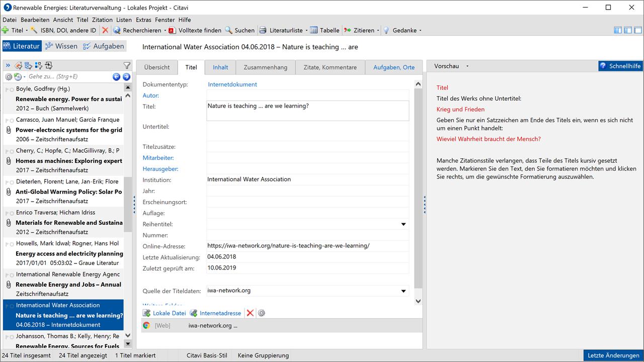Viewport: 644px width, 362px height.
Task: Click the red X delete icon in the main toolbar
Action: (x=105, y=30)
